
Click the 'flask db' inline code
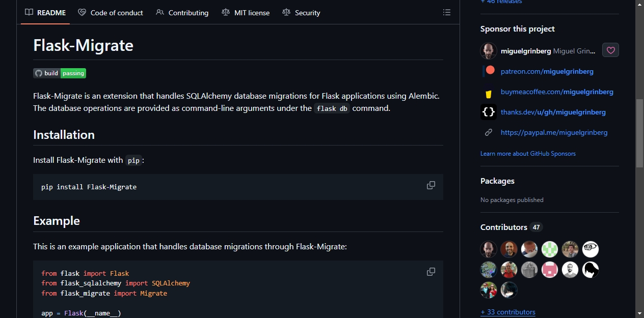tap(332, 108)
